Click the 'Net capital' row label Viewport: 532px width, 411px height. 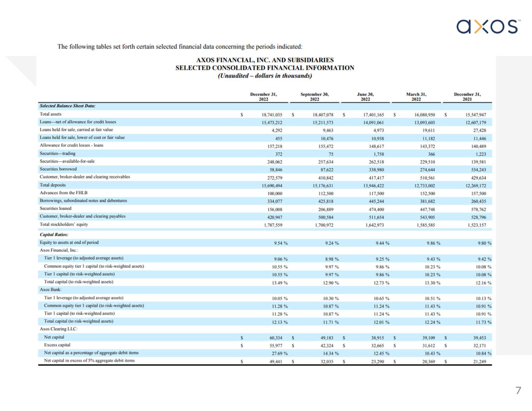click(54, 337)
